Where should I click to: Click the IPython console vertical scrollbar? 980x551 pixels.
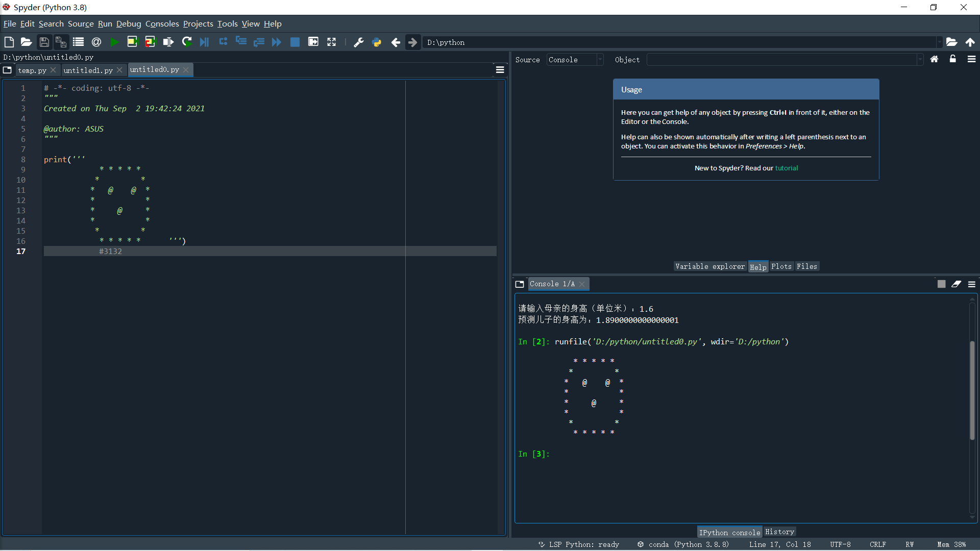pos(972,390)
